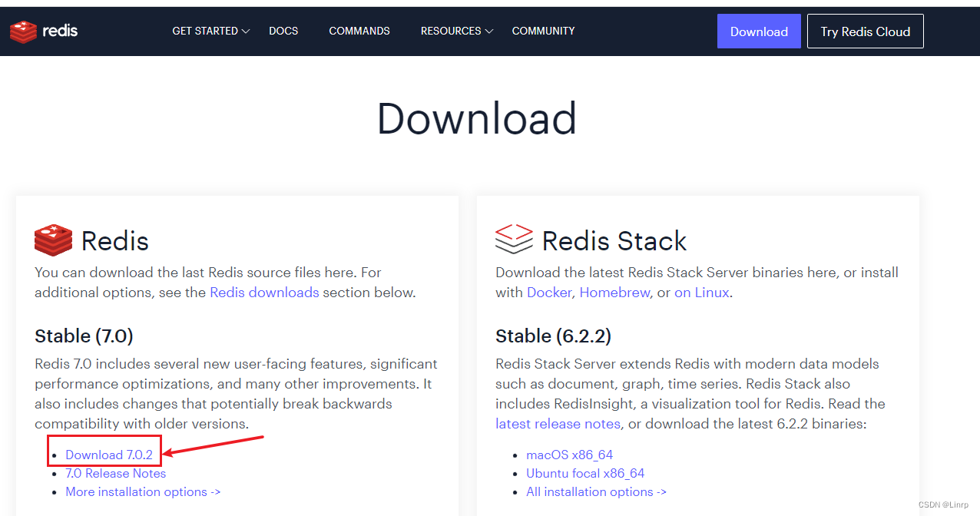Viewport: 980px width, 516px height.
Task: Click the Redis logo in the navigation bar
Action: pyautogui.click(x=44, y=31)
